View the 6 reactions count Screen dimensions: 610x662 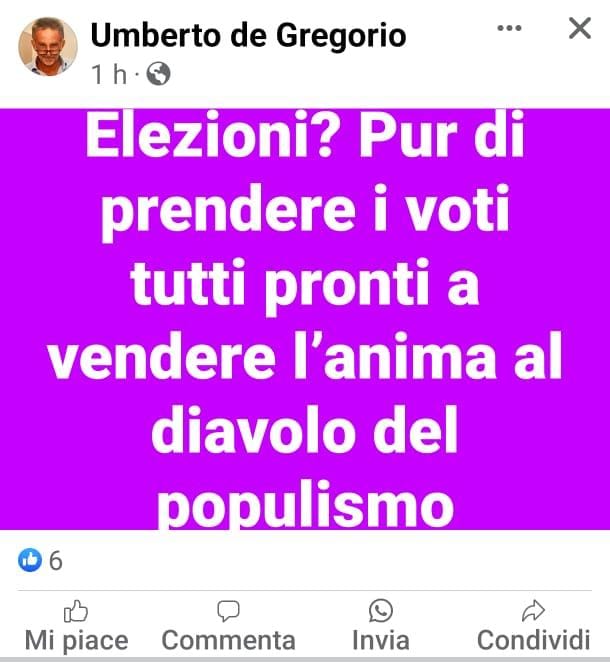(x=56, y=561)
